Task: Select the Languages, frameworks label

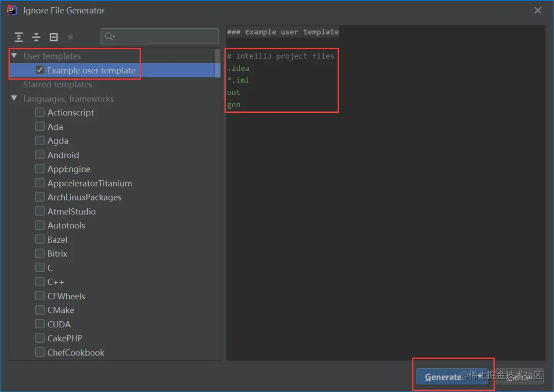Action: pos(69,99)
